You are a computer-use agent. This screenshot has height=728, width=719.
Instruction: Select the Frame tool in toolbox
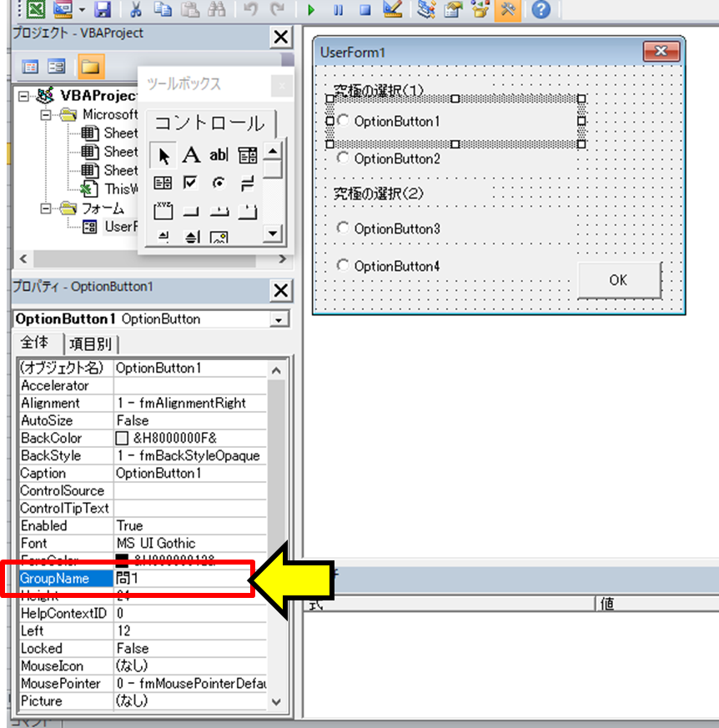point(163,211)
